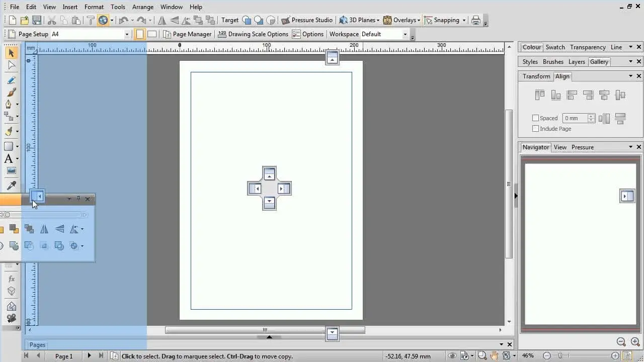644x362 pixels.
Task: Click the Target button in the toolbar
Action: click(x=230, y=20)
